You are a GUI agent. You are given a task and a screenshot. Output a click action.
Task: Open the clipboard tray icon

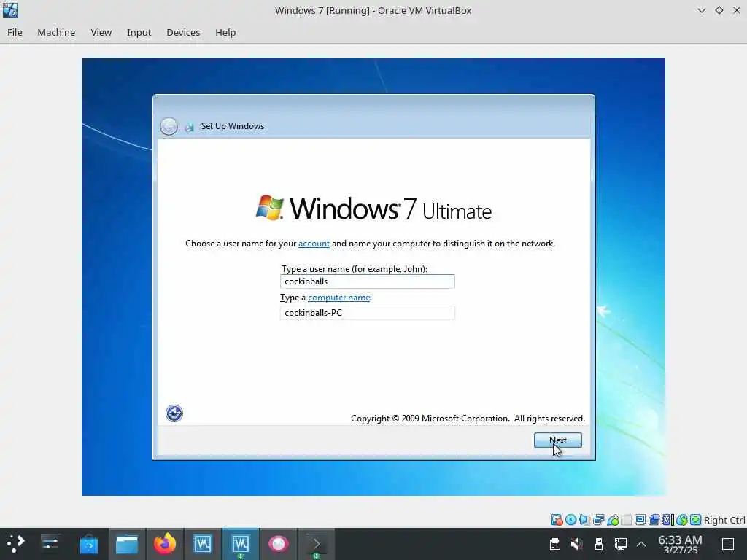point(554,544)
